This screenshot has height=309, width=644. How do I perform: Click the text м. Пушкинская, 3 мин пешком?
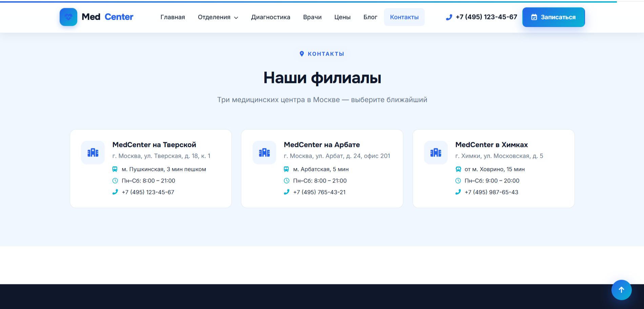pyautogui.click(x=164, y=169)
